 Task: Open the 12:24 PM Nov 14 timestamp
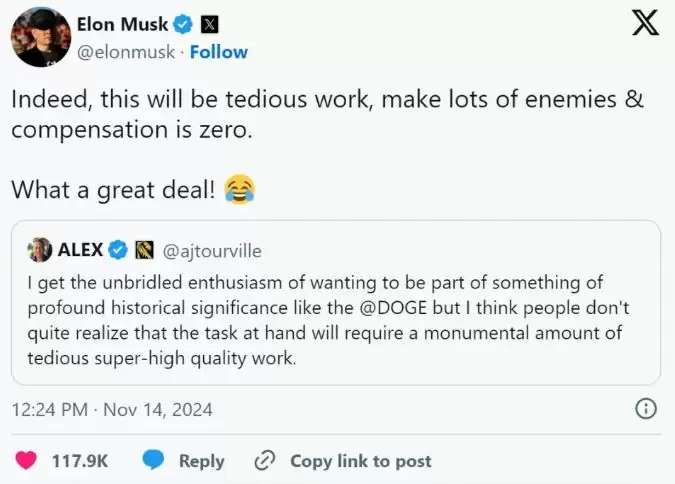click(112, 409)
